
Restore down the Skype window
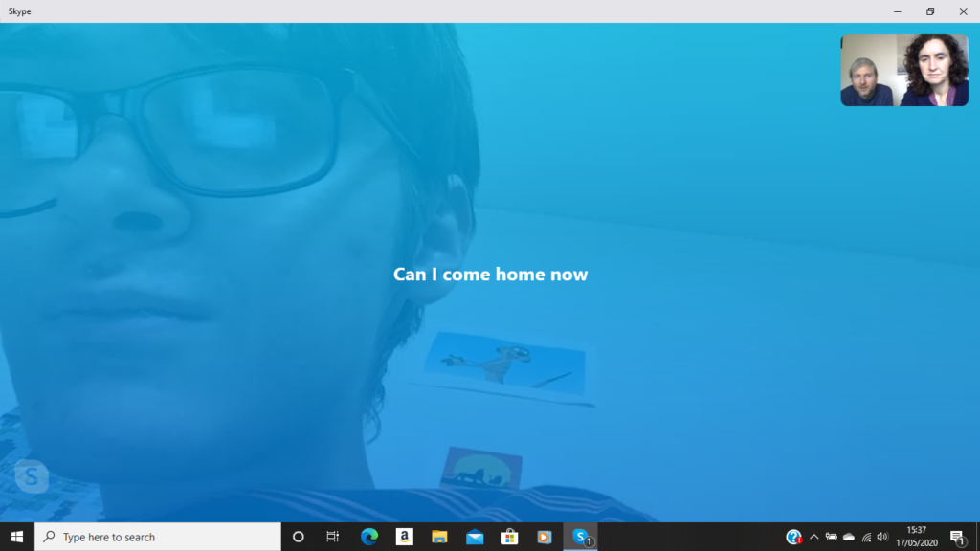point(929,11)
